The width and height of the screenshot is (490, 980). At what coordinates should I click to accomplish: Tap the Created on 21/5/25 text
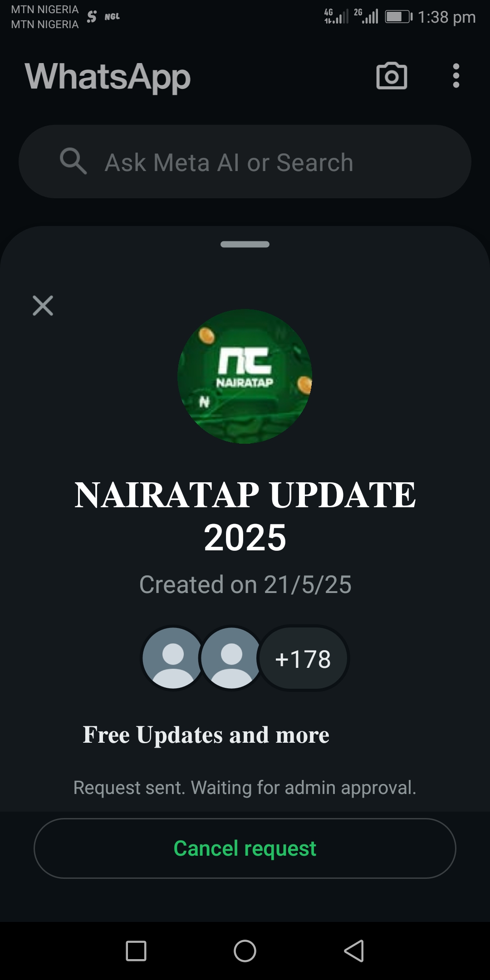(245, 584)
